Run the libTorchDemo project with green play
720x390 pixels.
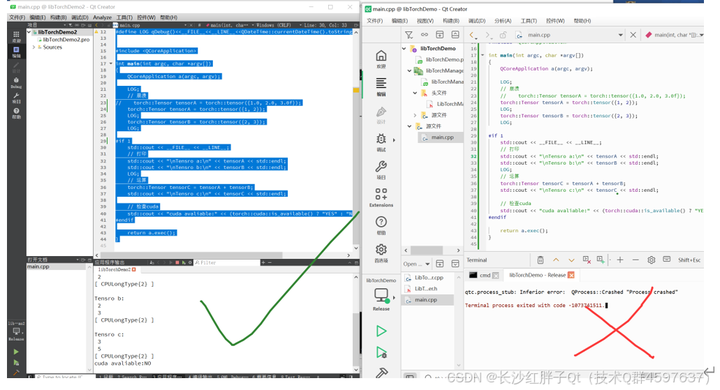point(381,331)
